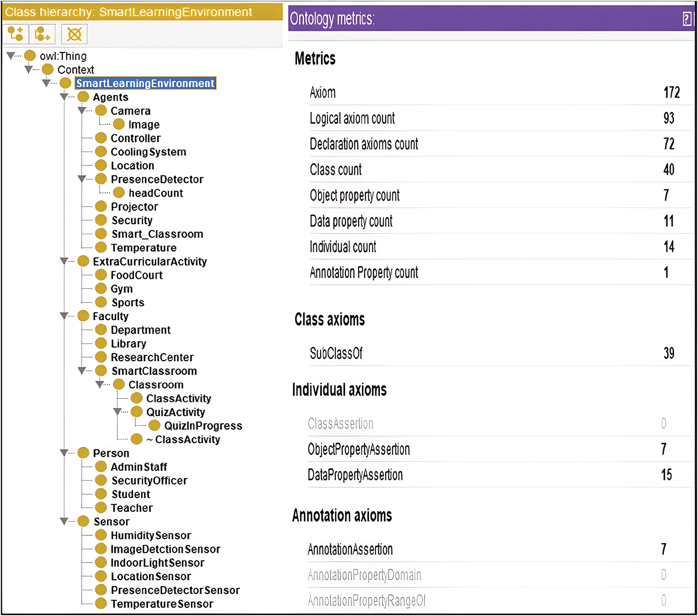Click the Delete selected class icon
This screenshot has width=698, height=616.
tap(74, 34)
